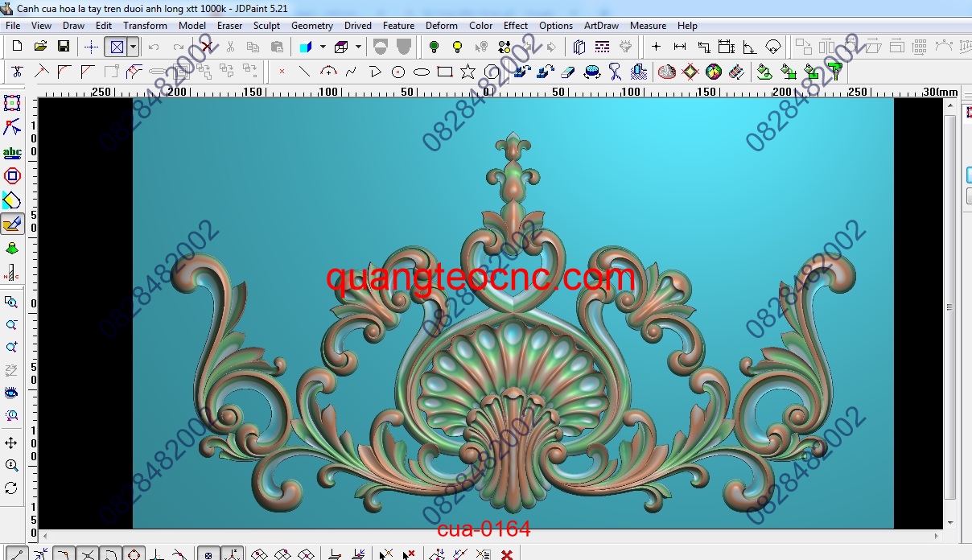Click the eraser icon in sculpt toolbar
Screen dimensions: 972x560
coord(568,72)
